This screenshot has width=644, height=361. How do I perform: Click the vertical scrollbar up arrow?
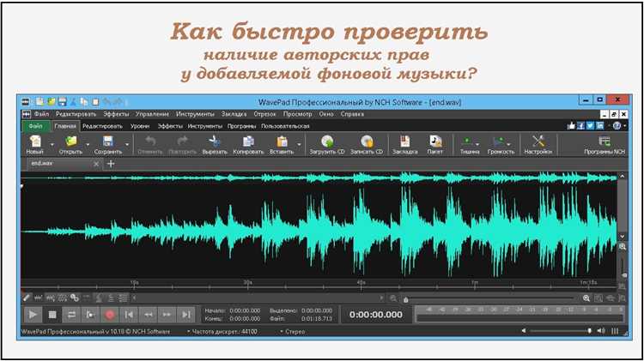(623, 176)
